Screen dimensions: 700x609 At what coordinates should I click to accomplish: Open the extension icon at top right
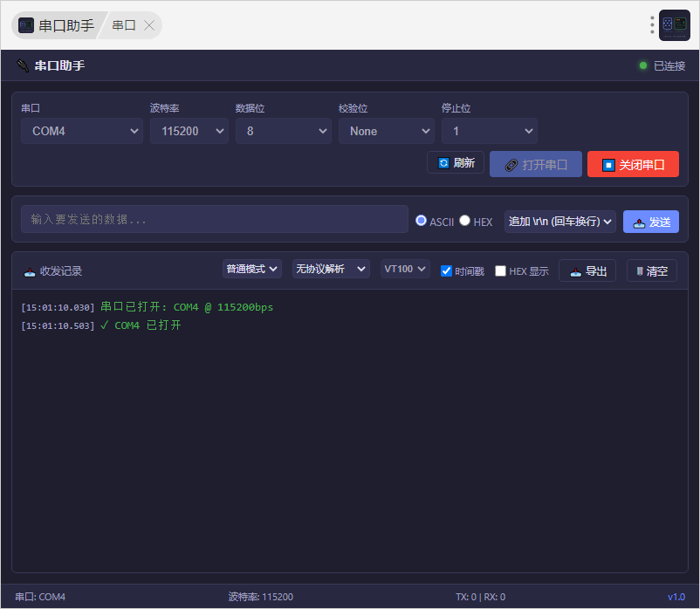pos(675,25)
